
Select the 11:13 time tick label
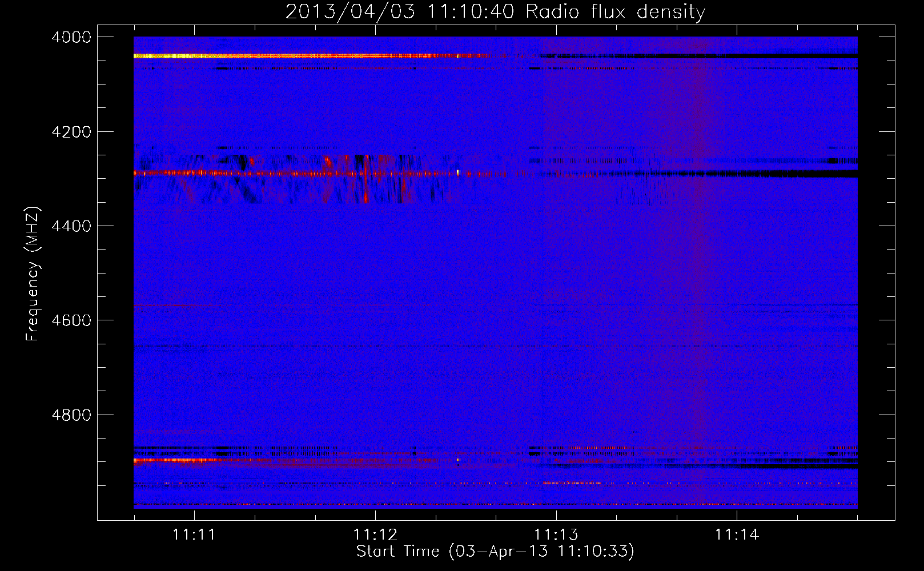pyautogui.click(x=556, y=534)
